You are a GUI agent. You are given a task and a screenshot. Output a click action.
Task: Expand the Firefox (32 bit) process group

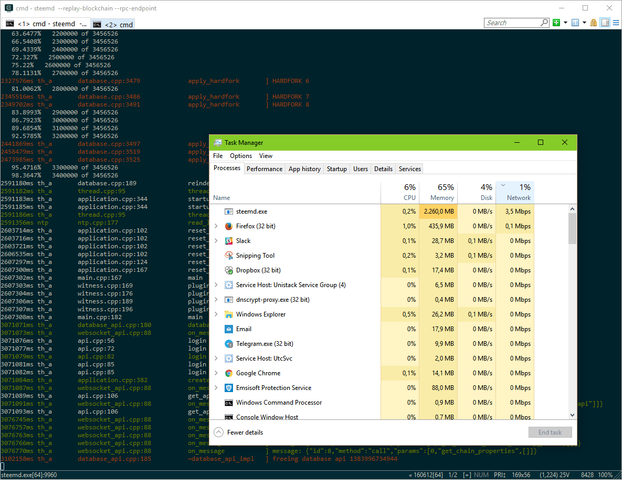[217, 226]
